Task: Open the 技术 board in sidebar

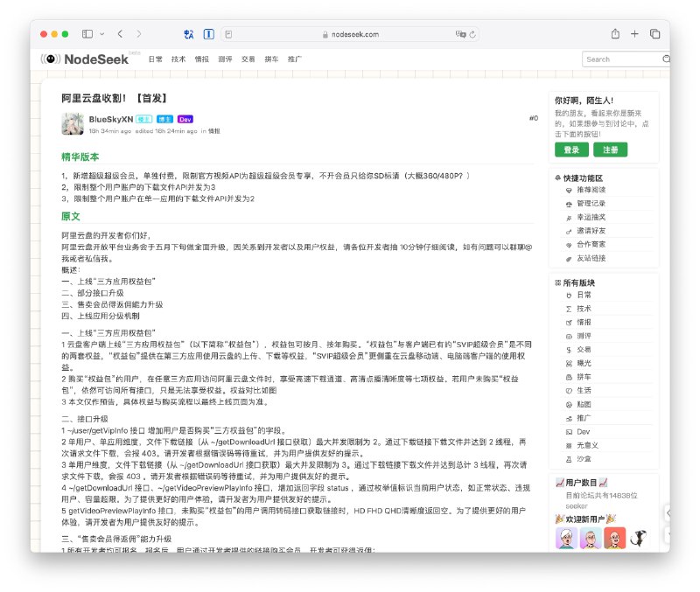Action: click(x=584, y=309)
